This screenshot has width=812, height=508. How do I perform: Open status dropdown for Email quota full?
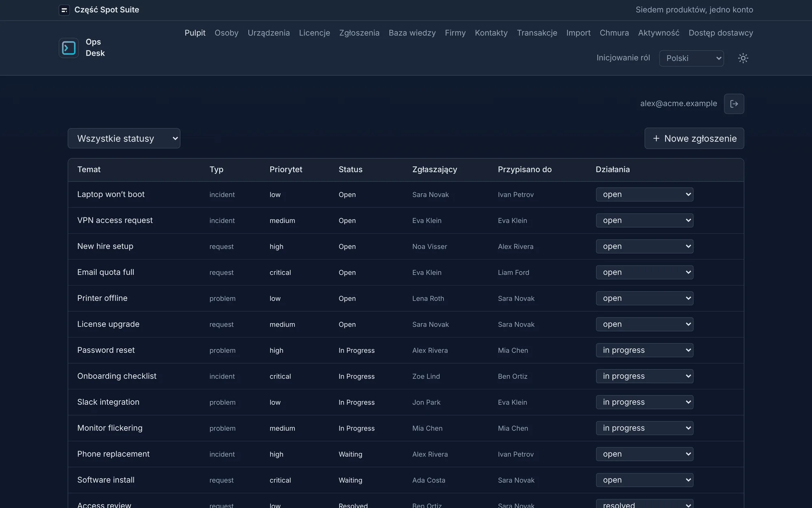(x=645, y=272)
